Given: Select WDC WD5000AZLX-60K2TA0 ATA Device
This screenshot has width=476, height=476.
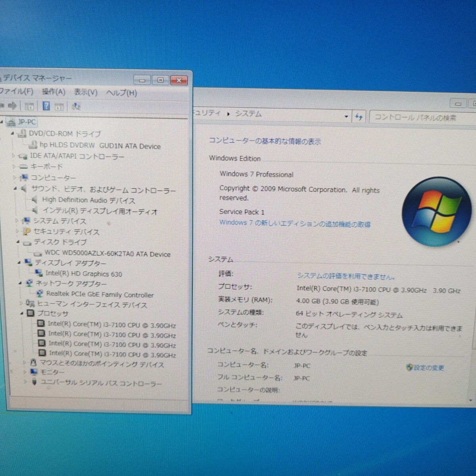Looking at the screenshot, I should tap(107, 253).
